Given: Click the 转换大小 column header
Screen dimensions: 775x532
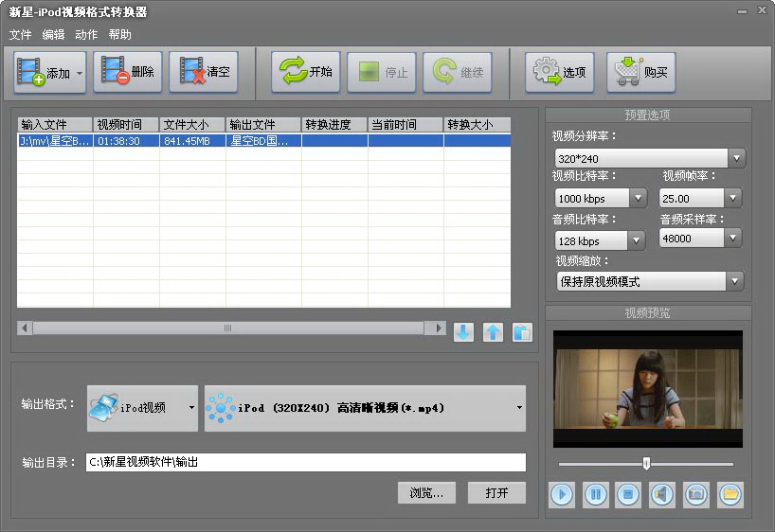Looking at the screenshot, I should [x=477, y=124].
